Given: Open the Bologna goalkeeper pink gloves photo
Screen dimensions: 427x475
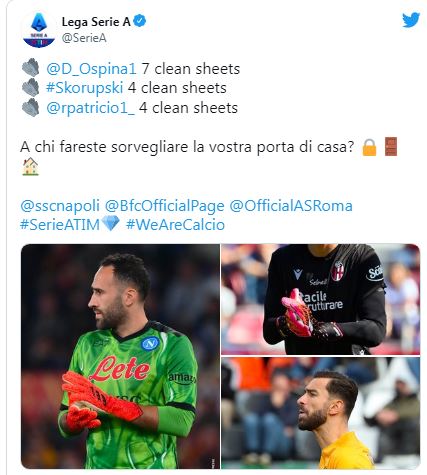Looking at the screenshot, I should coord(321,299).
